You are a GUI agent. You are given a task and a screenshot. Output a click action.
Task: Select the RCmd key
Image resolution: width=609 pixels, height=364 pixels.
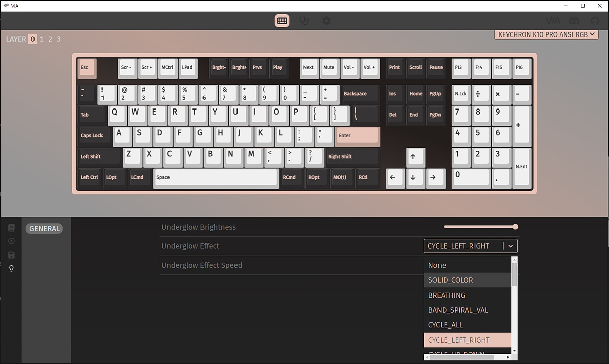(292, 178)
